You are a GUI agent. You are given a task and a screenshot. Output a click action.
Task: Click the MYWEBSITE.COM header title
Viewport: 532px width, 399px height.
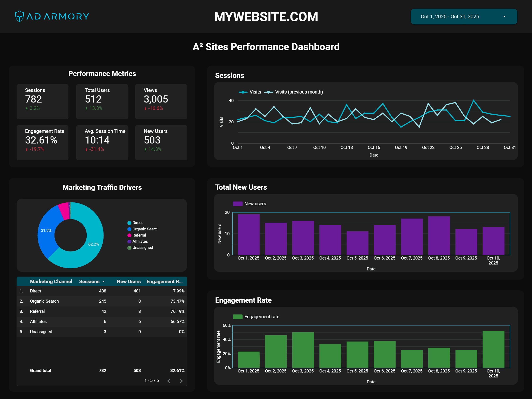tap(266, 16)
